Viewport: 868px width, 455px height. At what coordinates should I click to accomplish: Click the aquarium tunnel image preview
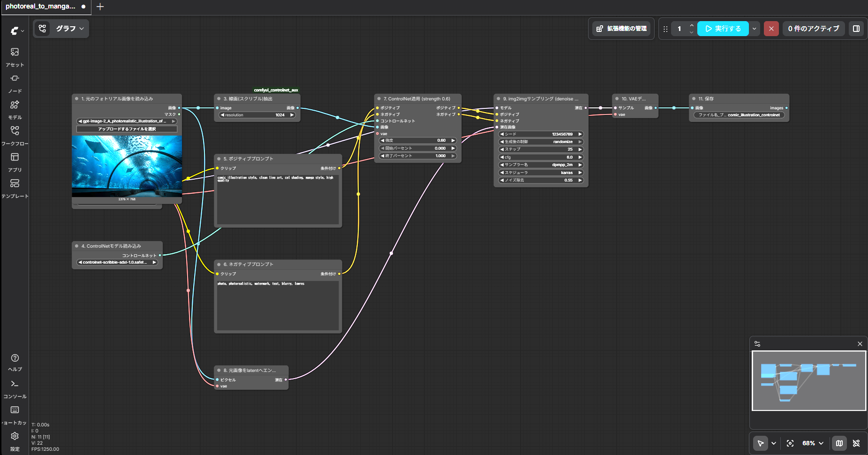(127, 166)
